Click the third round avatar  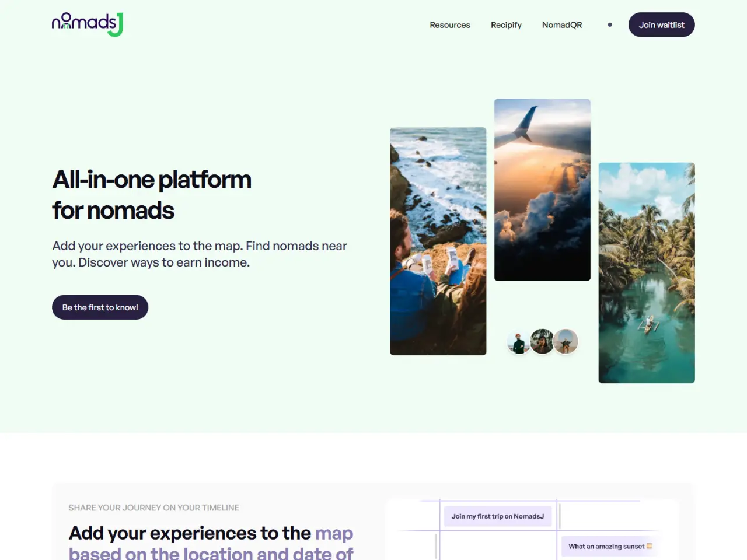566,341
